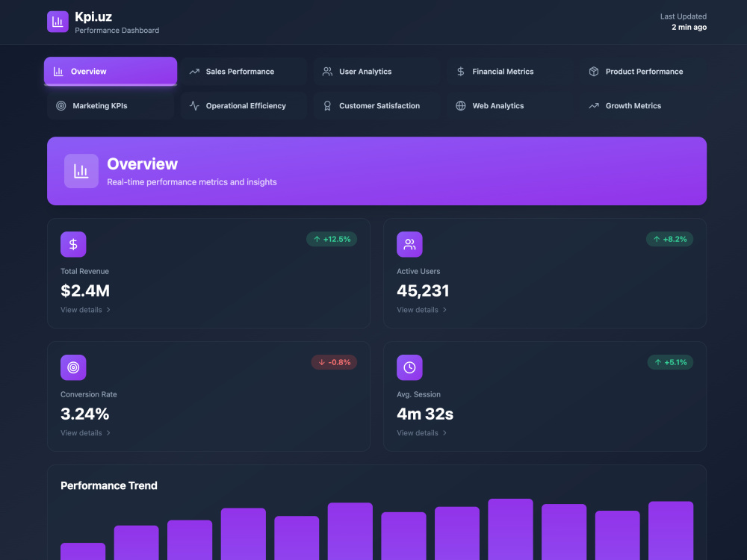
Task: Click the bar chart icon in Overview banner
Action: (x=81, y=171)
